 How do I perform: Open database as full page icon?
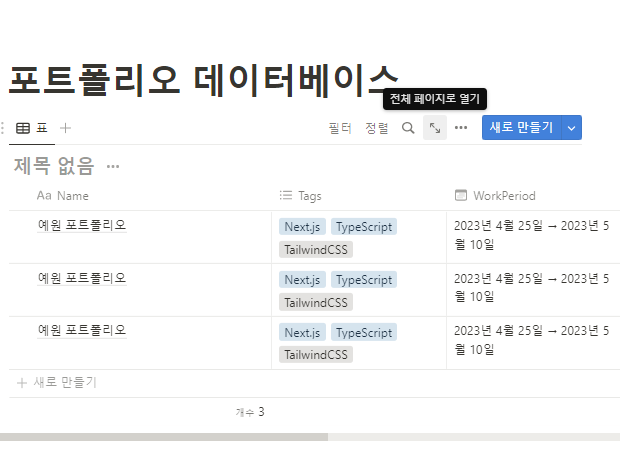pos(435,128)
